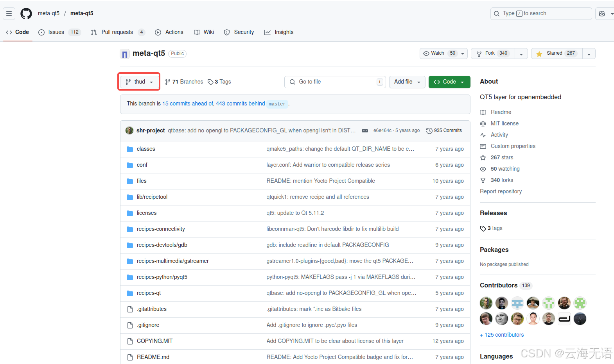Open the COPYING.MIT file

point(154,341)
